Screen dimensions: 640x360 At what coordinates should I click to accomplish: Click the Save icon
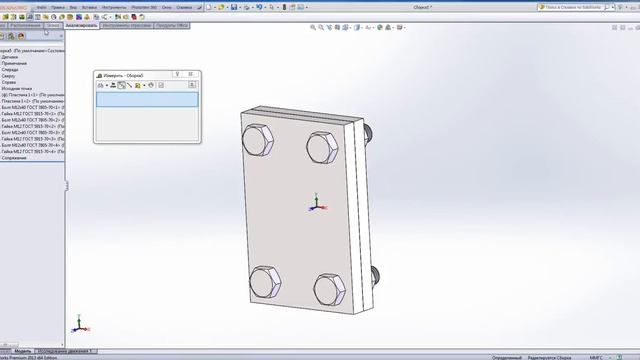(x=234, y=7)
